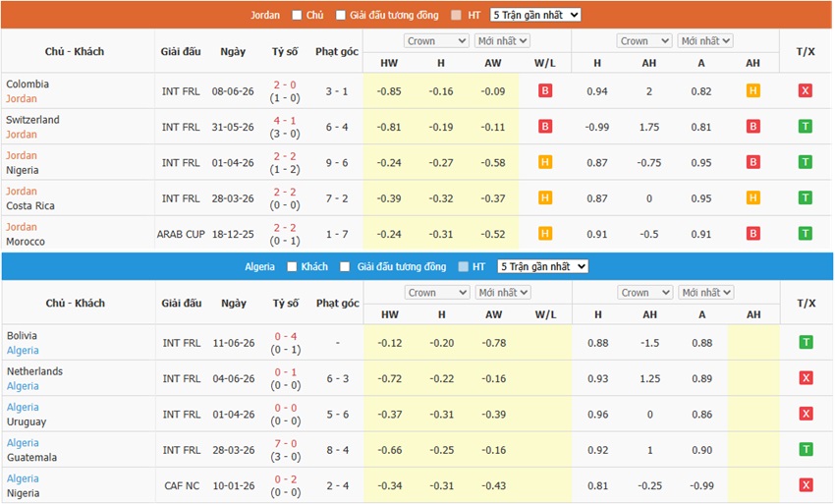Open the second Crown dropdown in Algeria table
This screenshot has width=835, height=504.
pos(644,293)
